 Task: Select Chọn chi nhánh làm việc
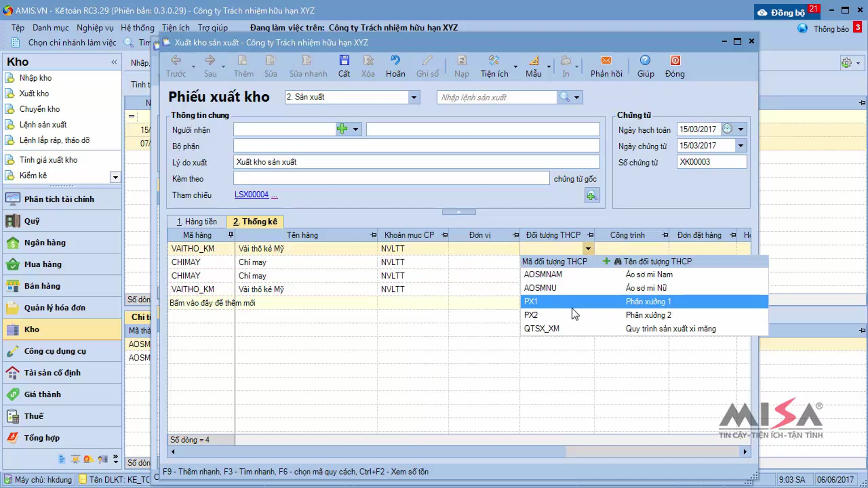click(72, 43)
